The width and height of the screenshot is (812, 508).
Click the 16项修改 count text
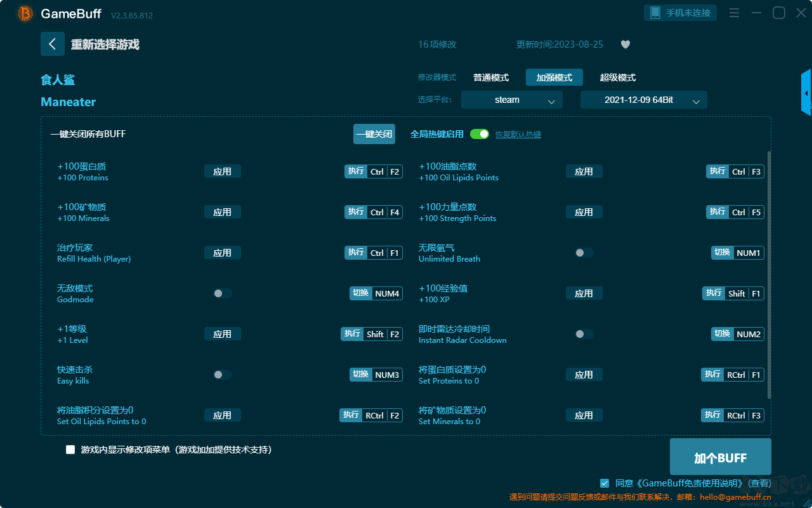coord(437,44)
